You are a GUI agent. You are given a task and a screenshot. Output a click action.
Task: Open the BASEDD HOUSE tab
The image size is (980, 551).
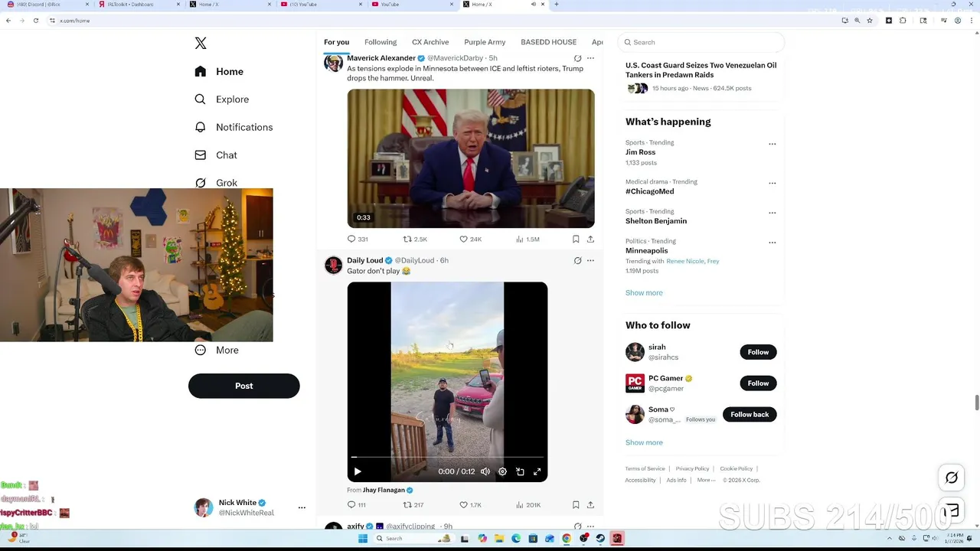coord(548,42)
